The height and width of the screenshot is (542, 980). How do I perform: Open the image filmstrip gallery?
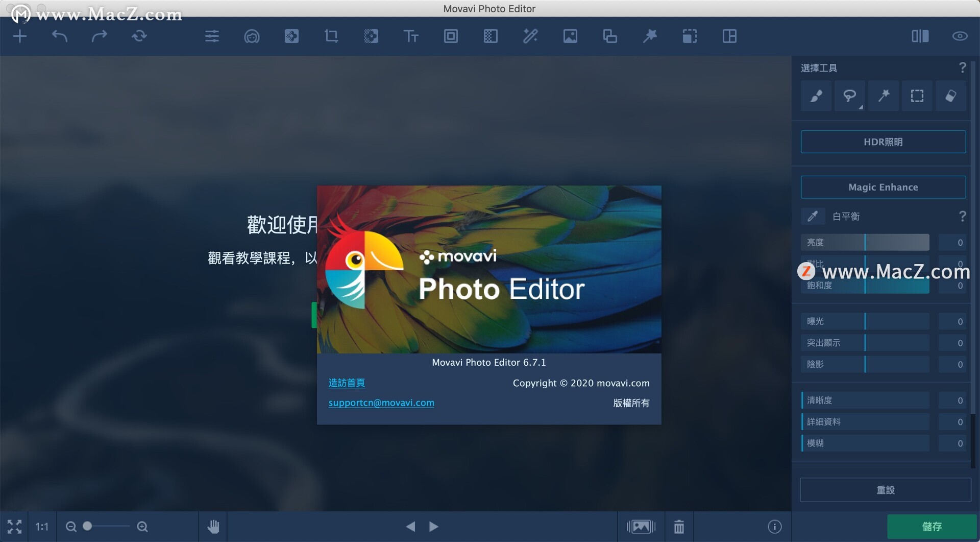pos(641,527)
